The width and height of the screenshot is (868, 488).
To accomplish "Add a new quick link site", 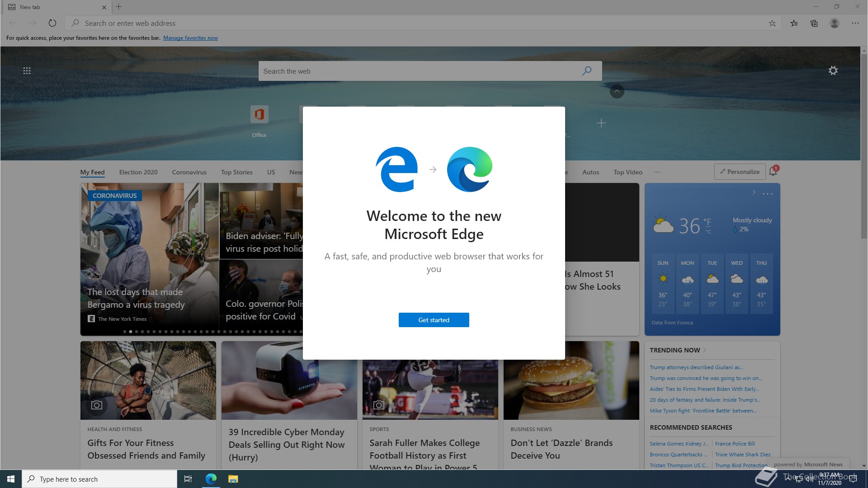I will tap(601, 123).
